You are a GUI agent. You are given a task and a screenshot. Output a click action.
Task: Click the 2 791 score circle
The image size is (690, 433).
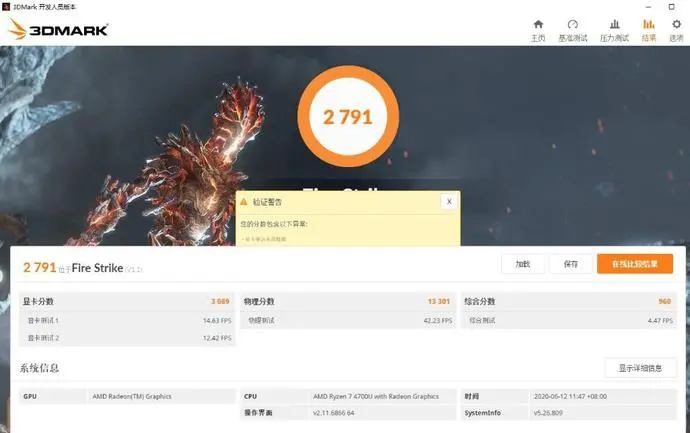348,117
